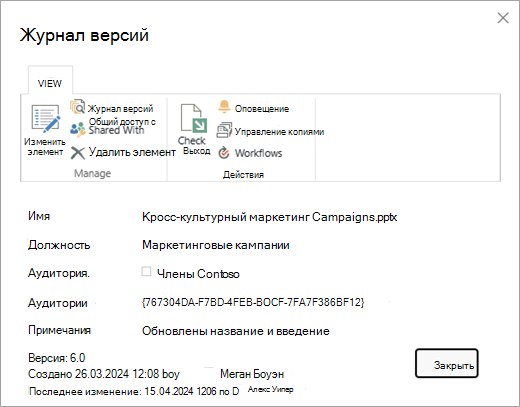Screen dimensions: 520x407
Task: Click the Закрыть button
Action: tap(447, 363)
